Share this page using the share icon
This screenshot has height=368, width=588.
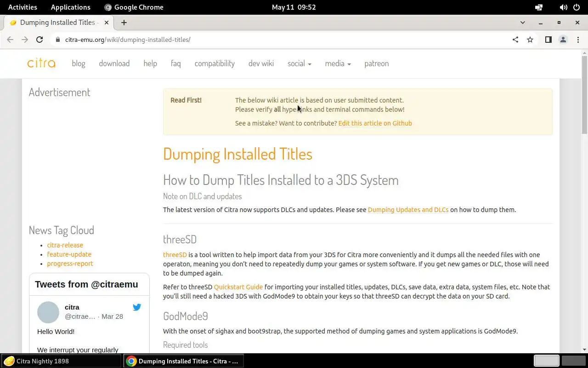point(515,40)
